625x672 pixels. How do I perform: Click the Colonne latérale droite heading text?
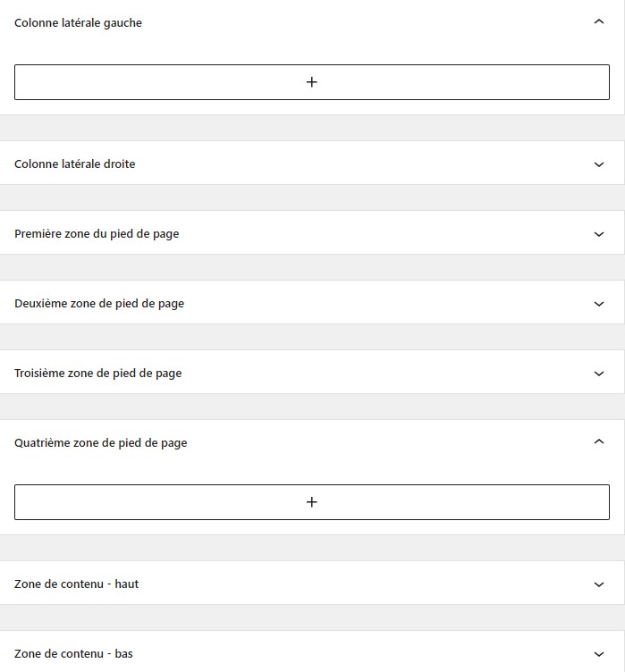pyautogui.click(x=75, y=164)
